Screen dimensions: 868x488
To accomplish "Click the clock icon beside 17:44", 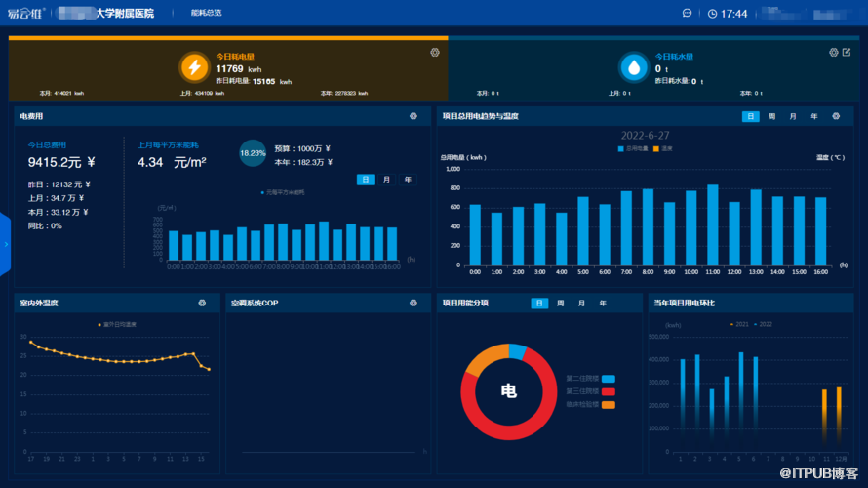I will pos(713,14).
